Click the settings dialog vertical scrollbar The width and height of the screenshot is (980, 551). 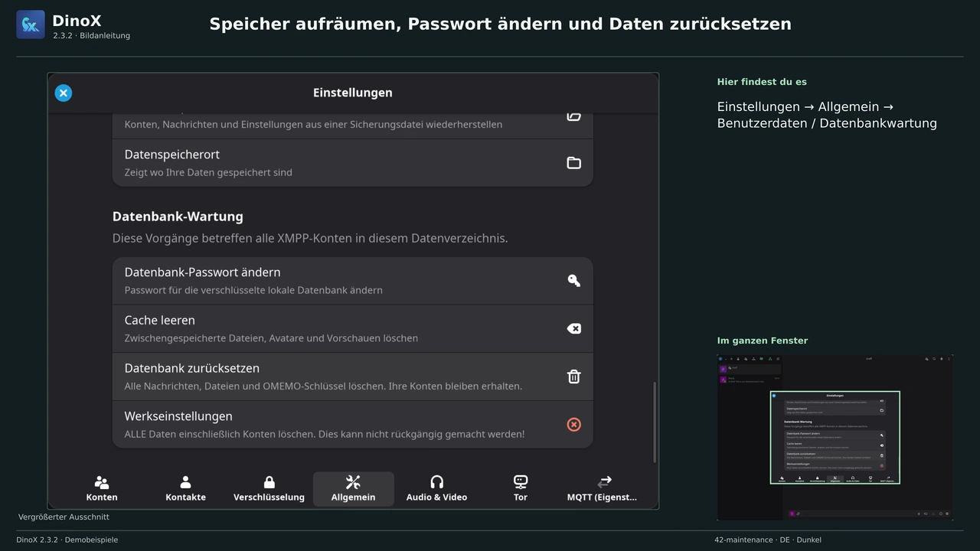(655, 422)
